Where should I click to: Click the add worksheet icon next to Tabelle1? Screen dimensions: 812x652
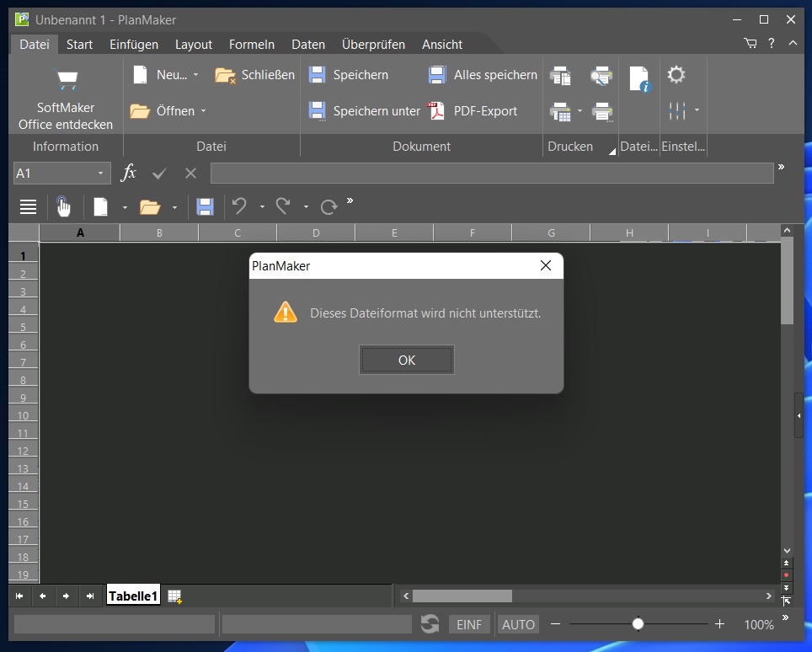[x=174, y=596]
